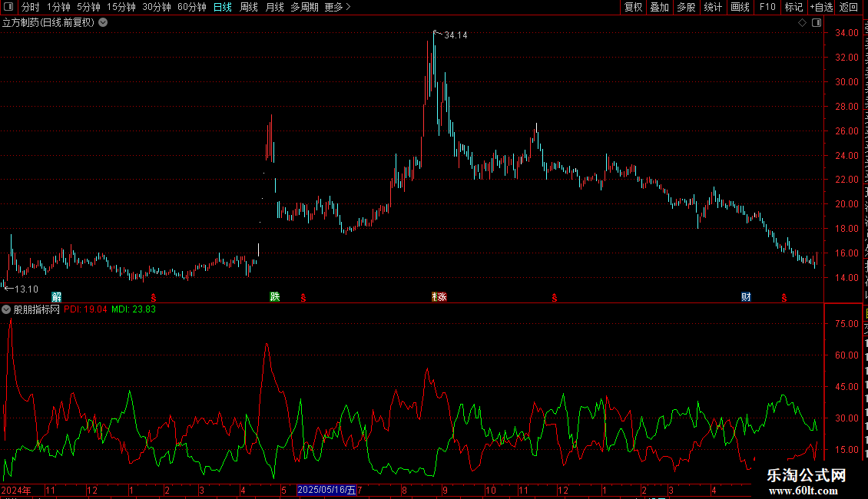This screenshot has height=499, width=868.
Task: Click the S marker right of 财 marker
Action: click(784, 298)
